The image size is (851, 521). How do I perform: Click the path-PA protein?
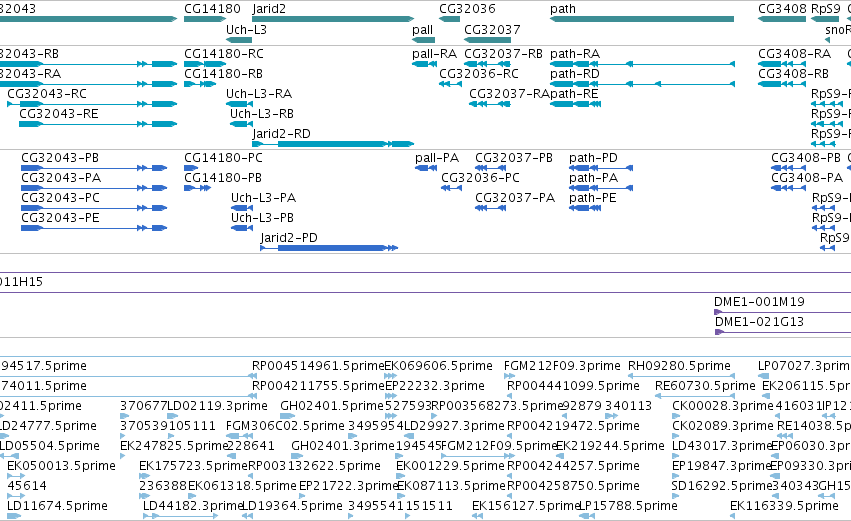tap(601, 188)
